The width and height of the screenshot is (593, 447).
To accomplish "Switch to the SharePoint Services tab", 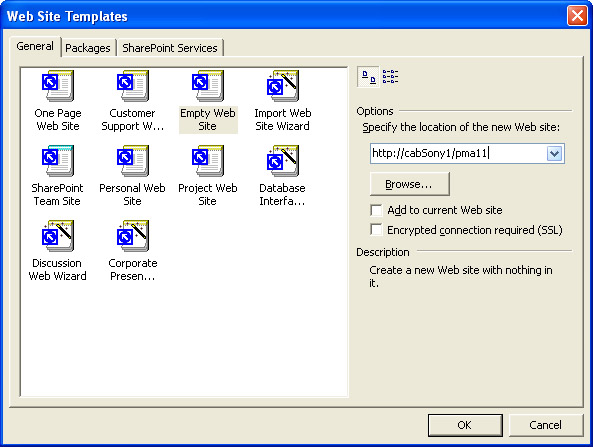I will [170, 48].
